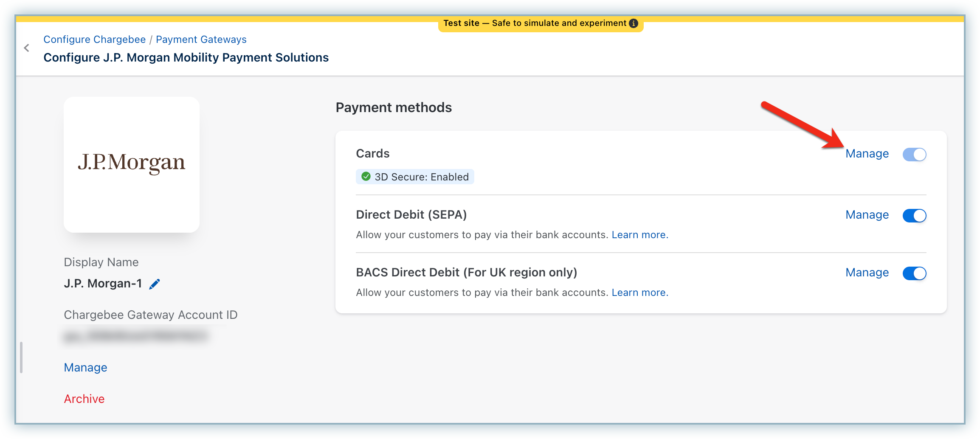The image size is (980, 439).
Task: Open Manage for BACS Direct Debit
Action: point(867,273)
